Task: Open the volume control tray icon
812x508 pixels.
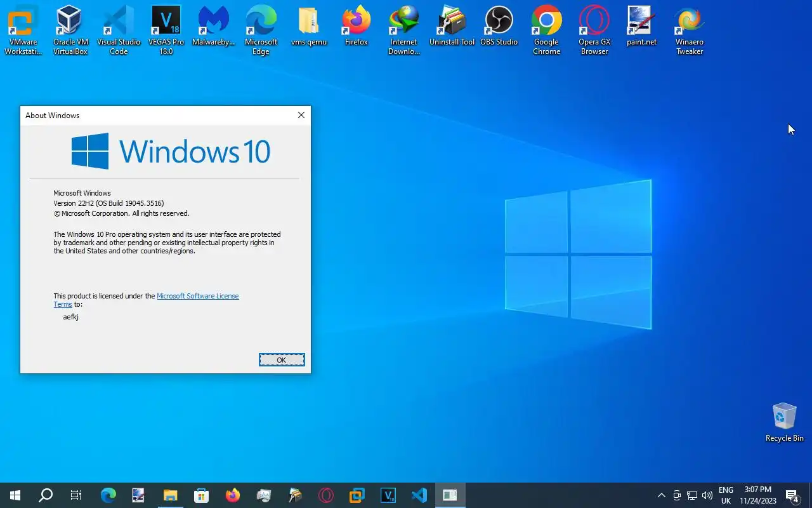Action: click(x=707, y=495)
